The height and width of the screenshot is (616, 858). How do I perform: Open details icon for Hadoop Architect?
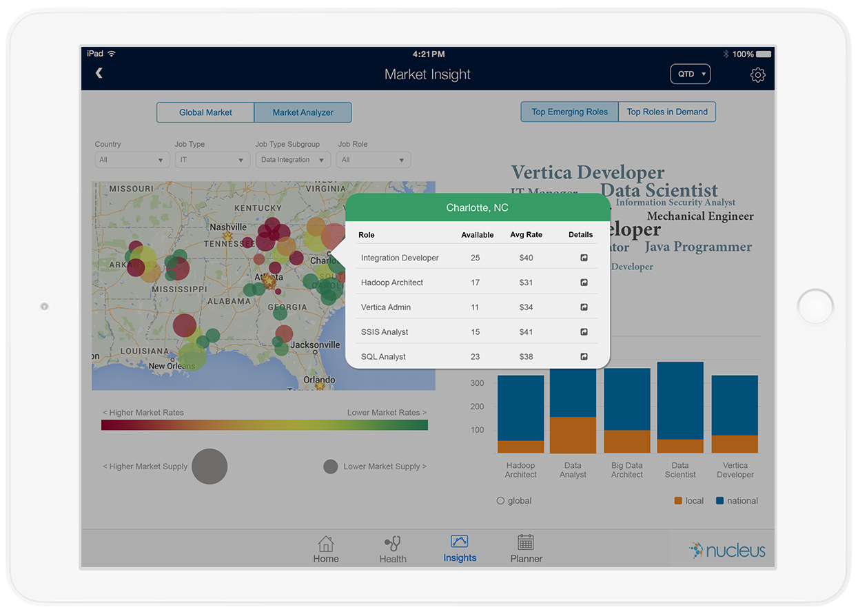coord(584,283)
